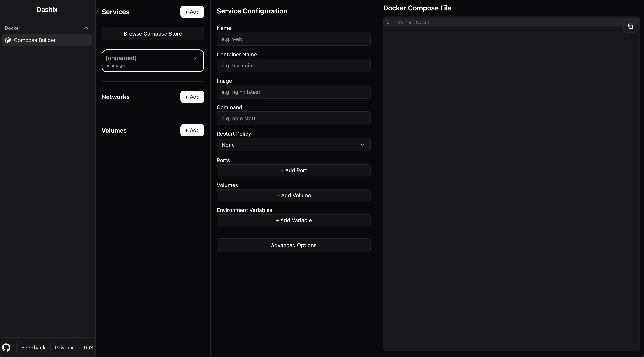Click the Image input field
Image resolution: width=644 pixels, height=357 pixels.
(x=293, y=92)
